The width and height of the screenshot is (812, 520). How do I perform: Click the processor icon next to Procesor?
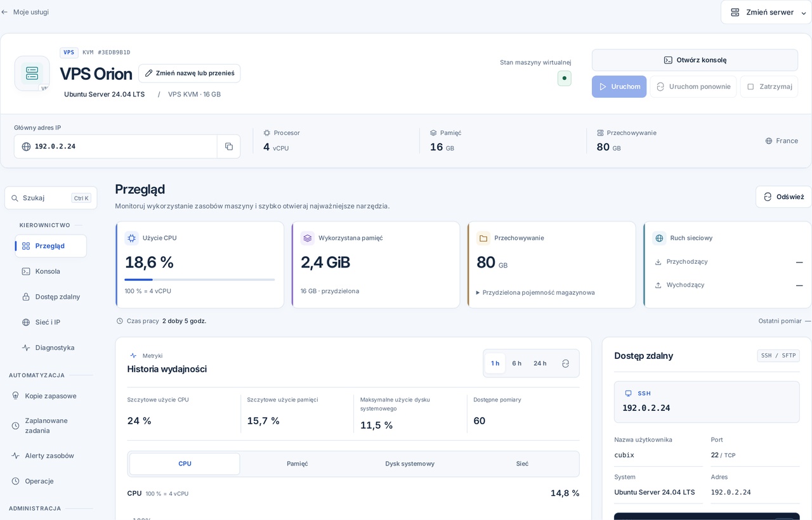(x=267, y=133)
